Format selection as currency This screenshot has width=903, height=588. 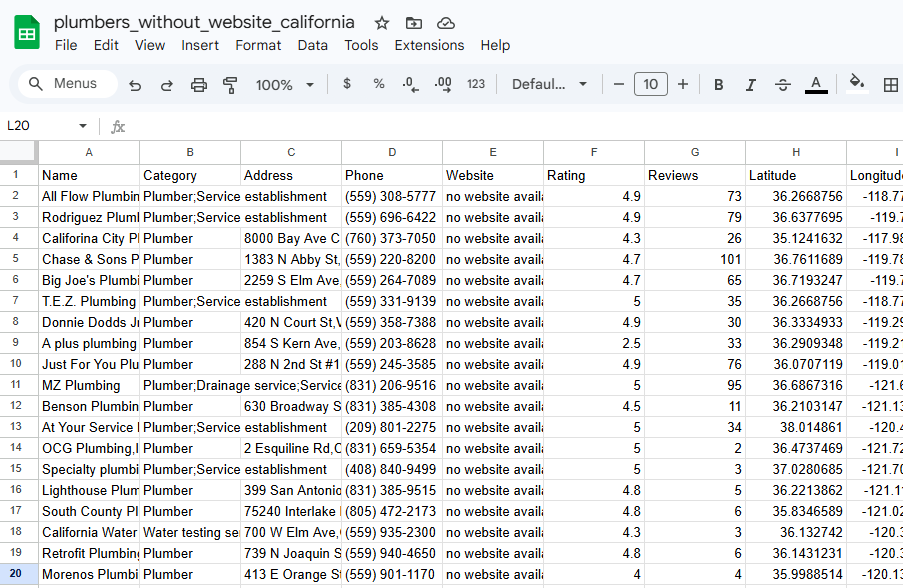tap(346, 85)
